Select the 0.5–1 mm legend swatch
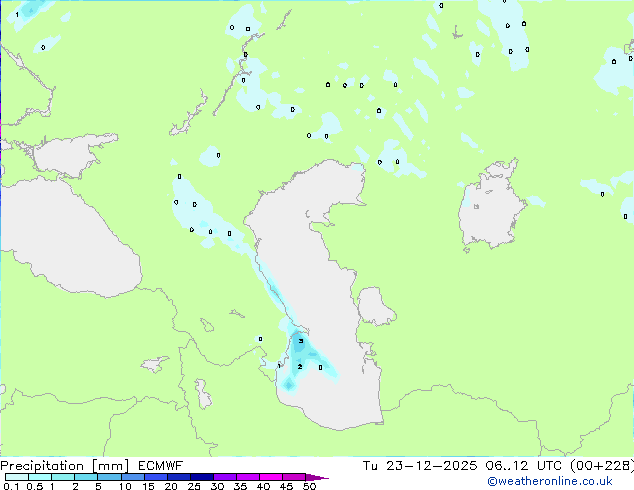Screen dimensions: 634x490 tap(40, 477)
